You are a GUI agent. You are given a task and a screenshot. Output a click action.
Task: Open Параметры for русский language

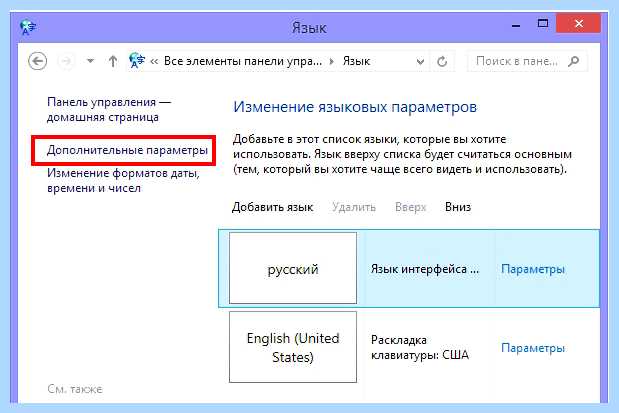pos(533,269)
